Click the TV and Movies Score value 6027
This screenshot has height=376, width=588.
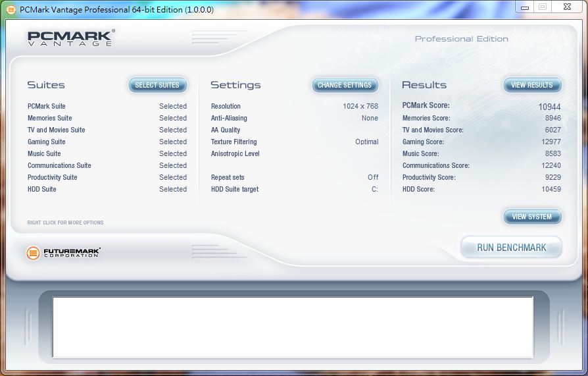pos(552,130)
